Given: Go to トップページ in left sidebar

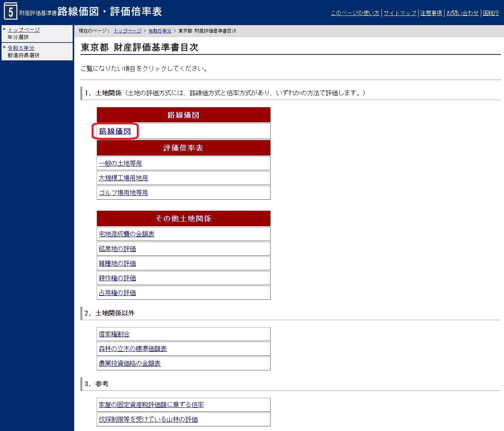Looking at the screenshot, I should 24,30.
